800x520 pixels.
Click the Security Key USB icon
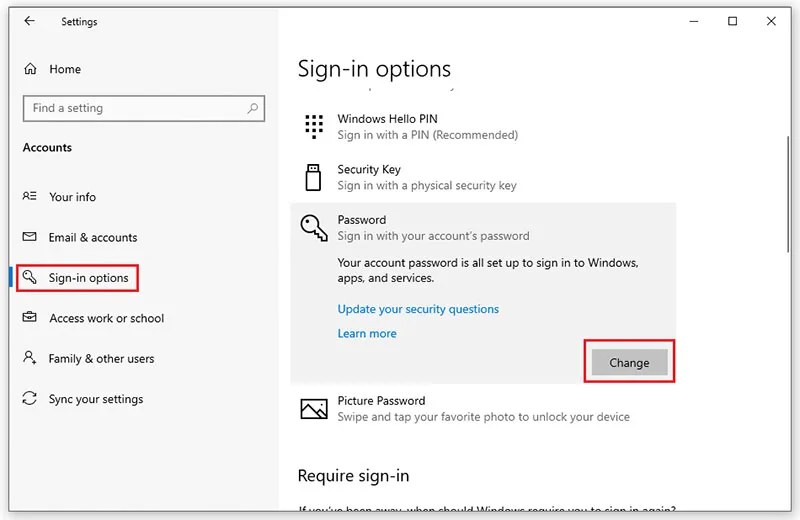(x=313, y=177)
